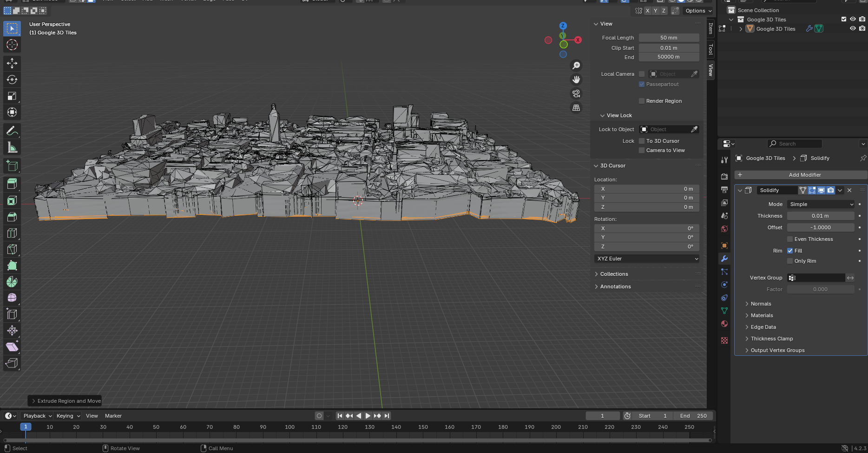
Task: Activate the Measure tool
Action: point(12,148)
